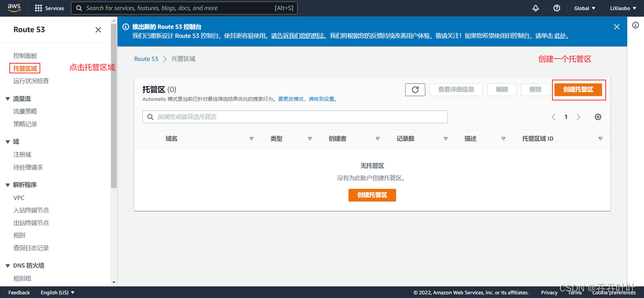Open the English (US) language dropdown
The width and height of the screenshot is (644, 298).
tap(57, 292)
